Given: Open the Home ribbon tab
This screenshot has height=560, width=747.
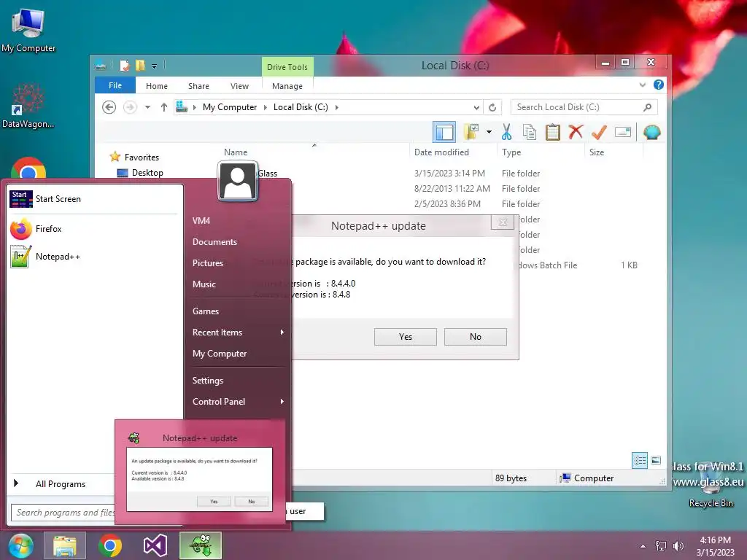Looking at the screenshot, I should [x=157, y=86].
